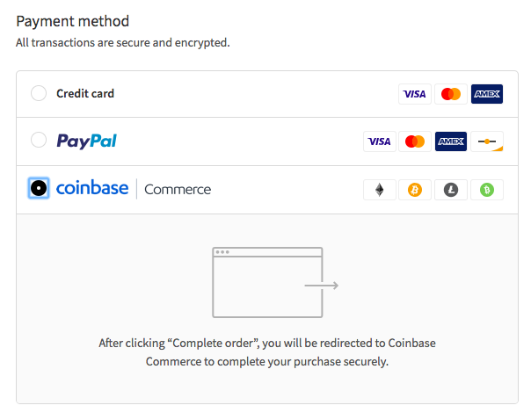The height and width of the screenshot is (420, 531).
Task: Click the Mastercard icon in Credit card row
Action: coord(451,94)
